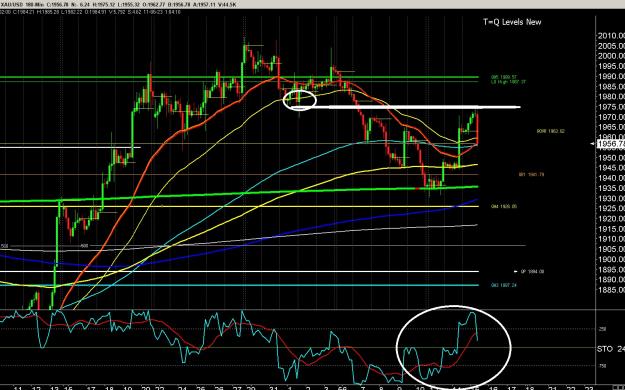Click the 1930.00 price axis label

pos(611,198)
